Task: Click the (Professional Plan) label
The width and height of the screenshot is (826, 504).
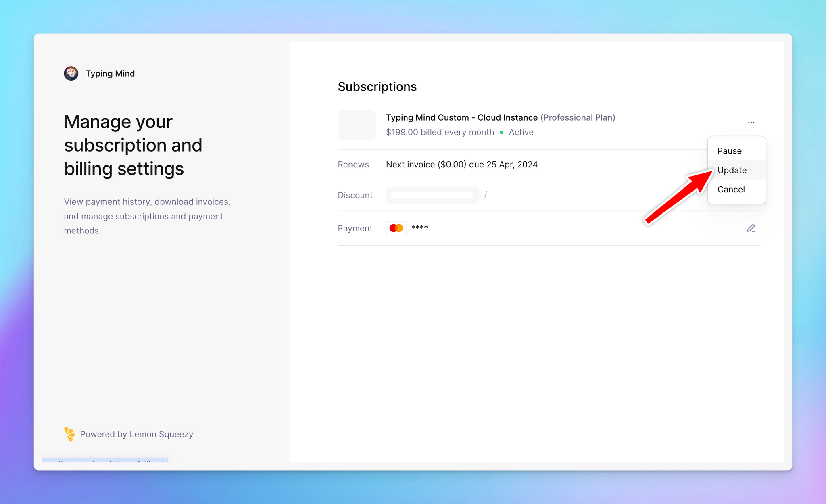Action: [x=578, y=117]
